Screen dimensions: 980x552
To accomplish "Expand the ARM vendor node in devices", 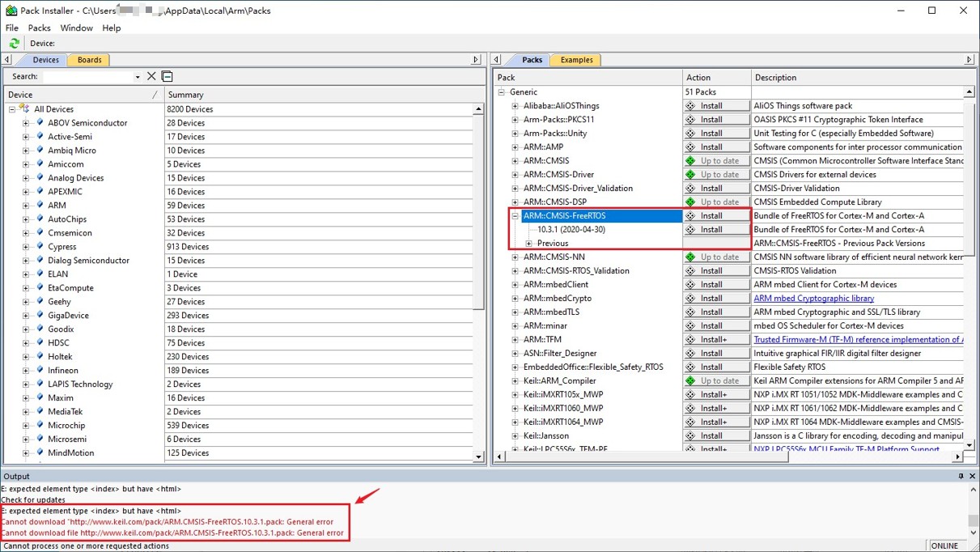I will pos(26,206).
